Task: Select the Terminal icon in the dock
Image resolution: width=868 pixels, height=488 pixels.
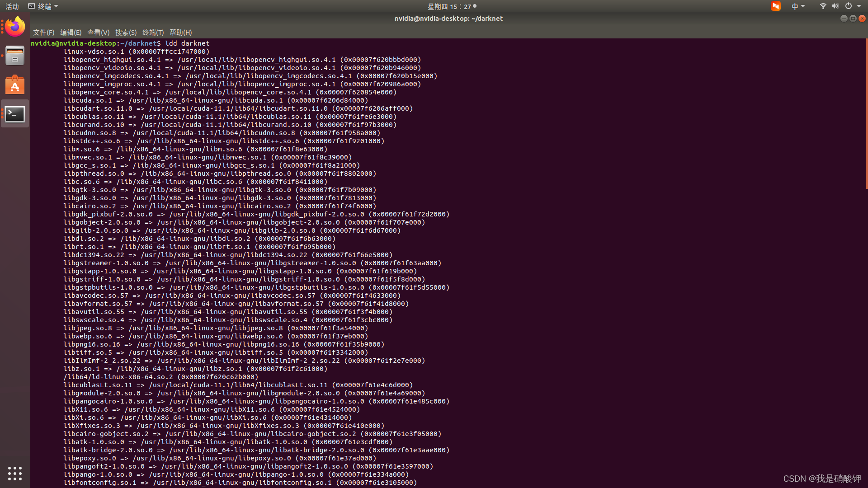Action: 15,114
